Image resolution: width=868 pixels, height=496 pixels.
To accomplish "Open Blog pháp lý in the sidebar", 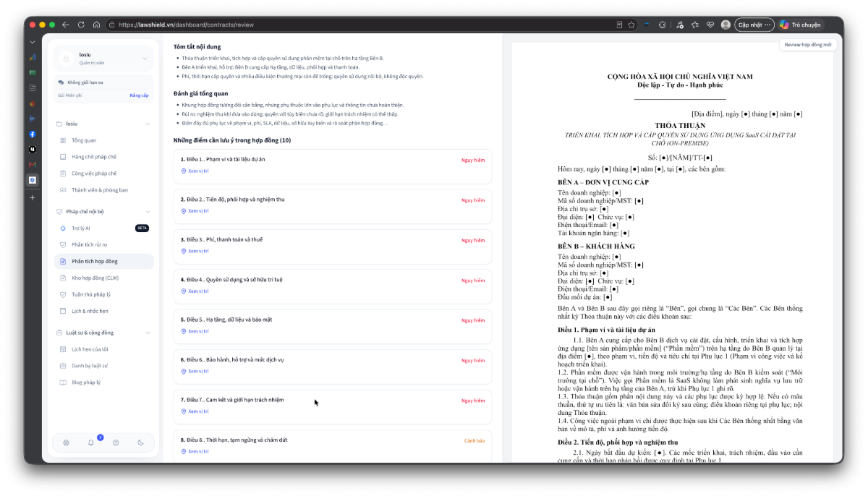I will [103, 382].
